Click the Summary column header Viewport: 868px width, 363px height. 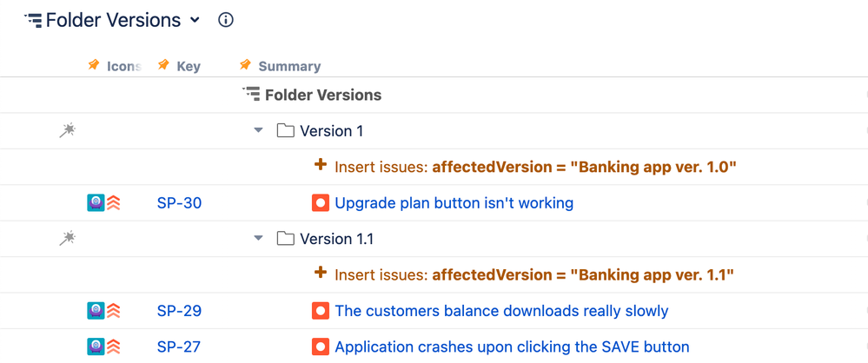click(289, 66)
